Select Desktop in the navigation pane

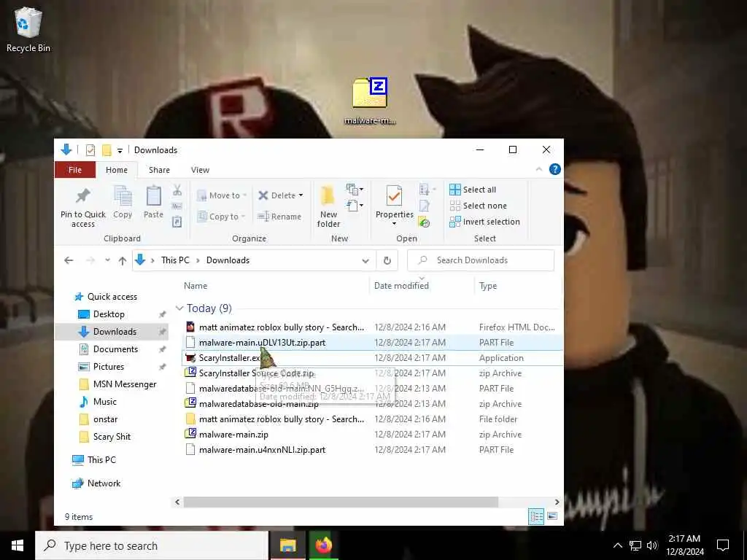click(109, 314)
